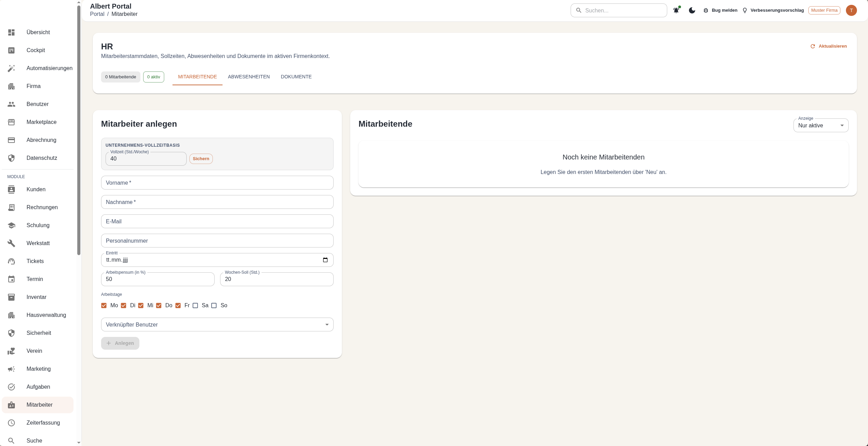The height and width of the screenshot is (446, 868).
Task: Toggle dark mode moon icon
Action: click(x=692, y=10)
